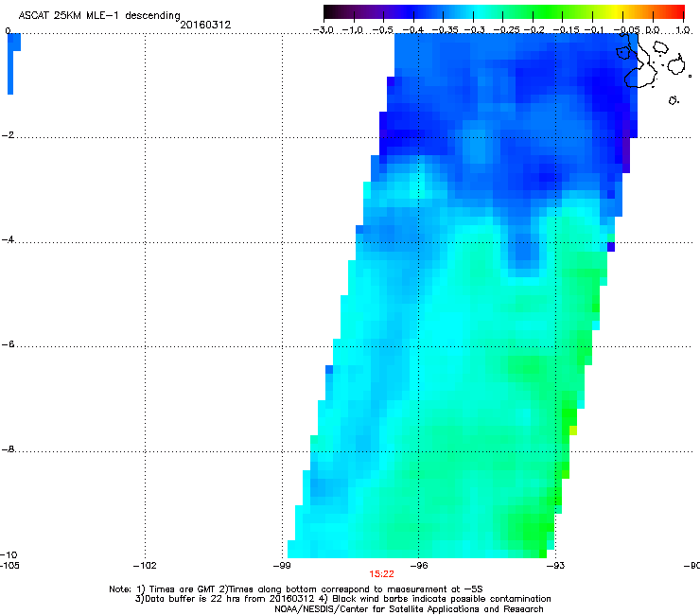Click the latitude label -6

tap(8, 344)
